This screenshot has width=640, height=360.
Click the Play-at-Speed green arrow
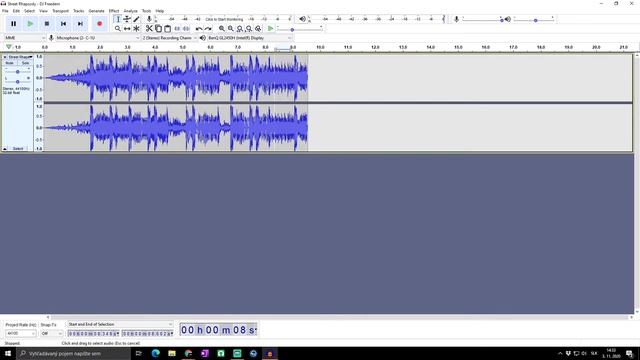270,29
